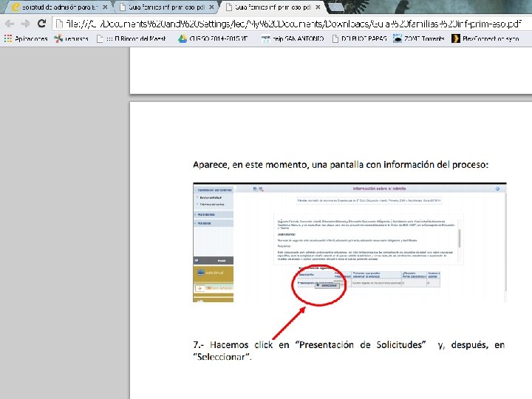Close the second 'Guia familias' tab
This screenshot has width=532, height=399.
coord(211,7)
